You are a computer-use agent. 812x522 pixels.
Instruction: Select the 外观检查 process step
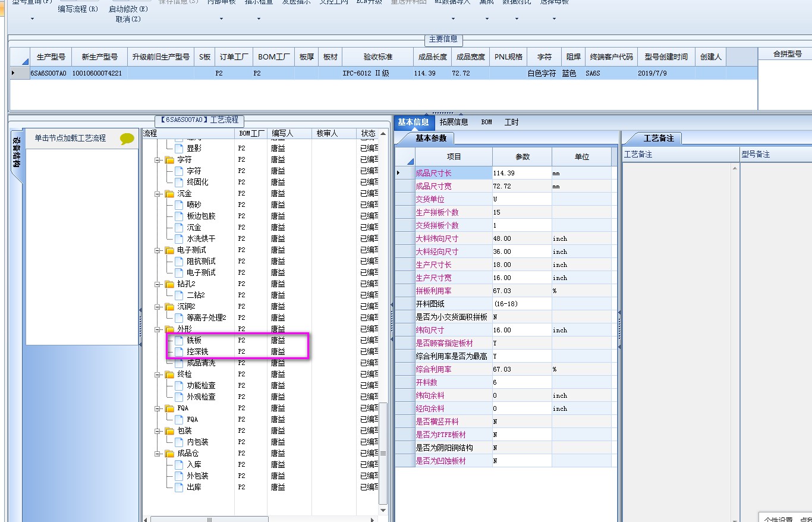point(201,397)
